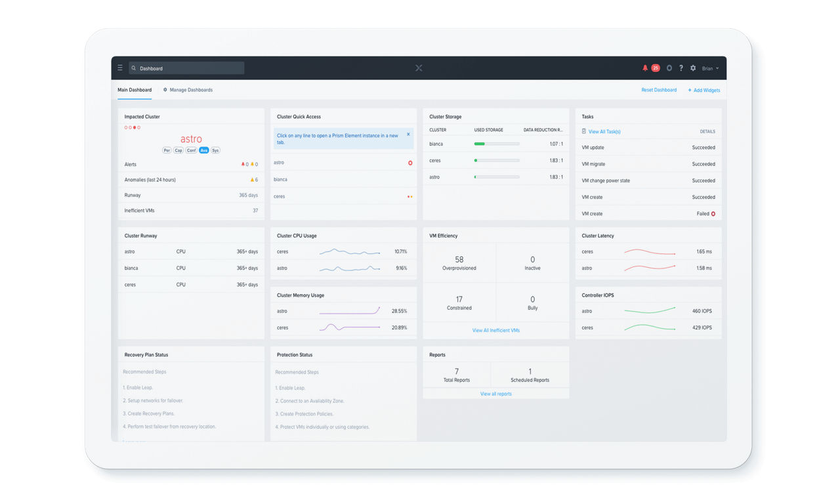Select the Conf filter pill
The image size is (840, 504).
pos(191,150)
